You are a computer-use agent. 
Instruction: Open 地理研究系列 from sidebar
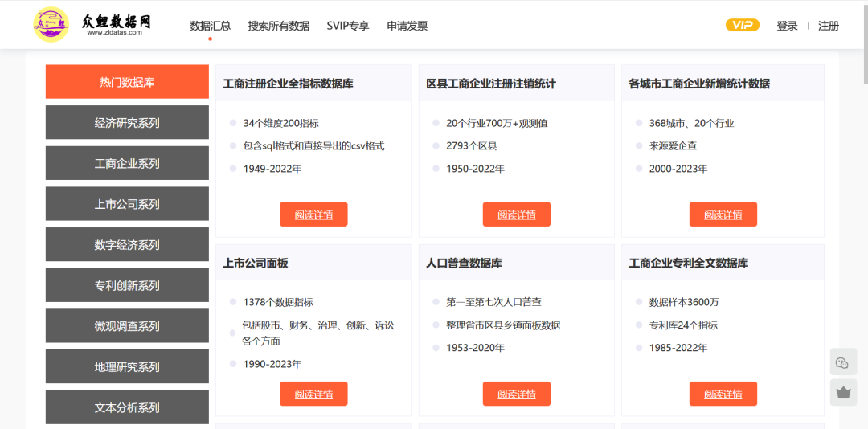(x=127, y=366)
